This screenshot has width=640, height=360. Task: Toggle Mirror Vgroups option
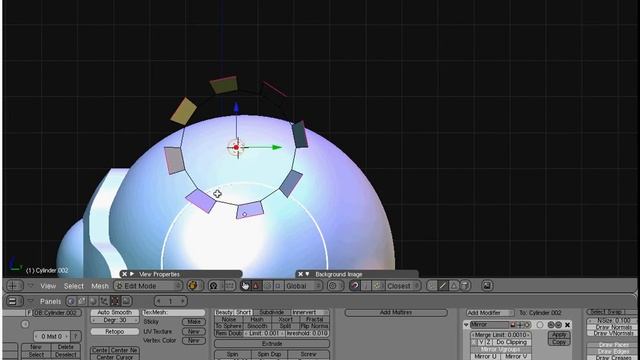tap(501, 349)
